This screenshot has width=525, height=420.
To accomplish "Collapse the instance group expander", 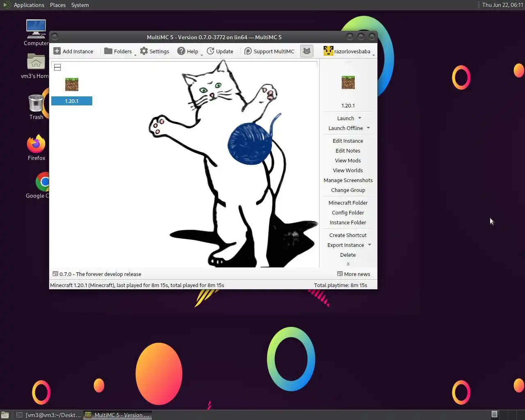I will point(57,67).
